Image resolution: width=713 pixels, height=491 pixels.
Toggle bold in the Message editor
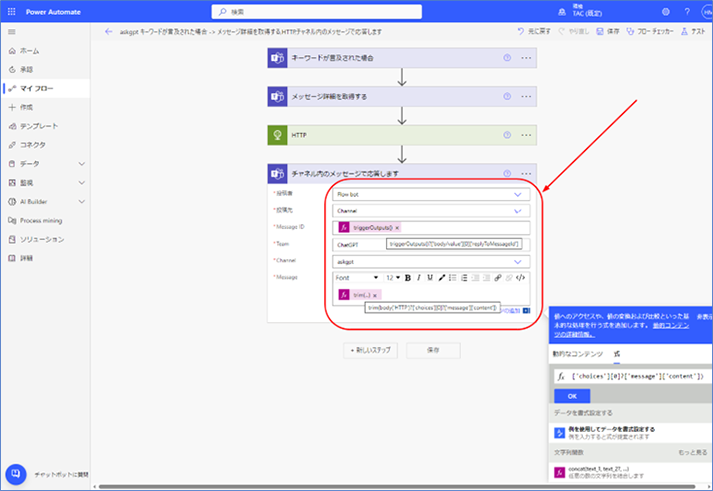coord(408,278)
